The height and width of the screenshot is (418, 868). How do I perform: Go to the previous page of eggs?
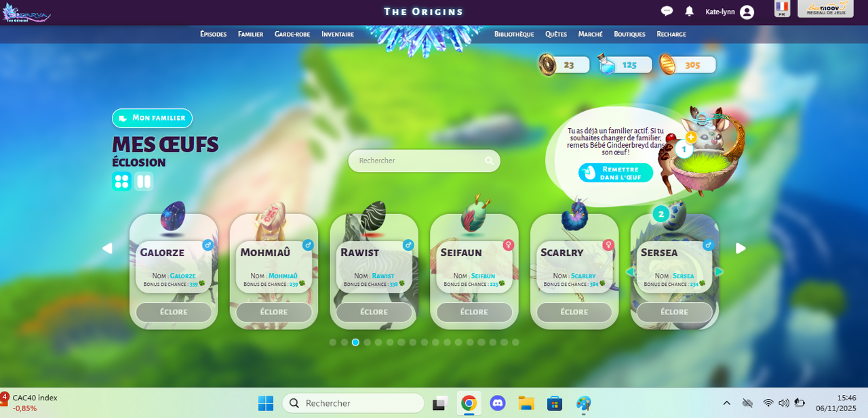[107, 248]
